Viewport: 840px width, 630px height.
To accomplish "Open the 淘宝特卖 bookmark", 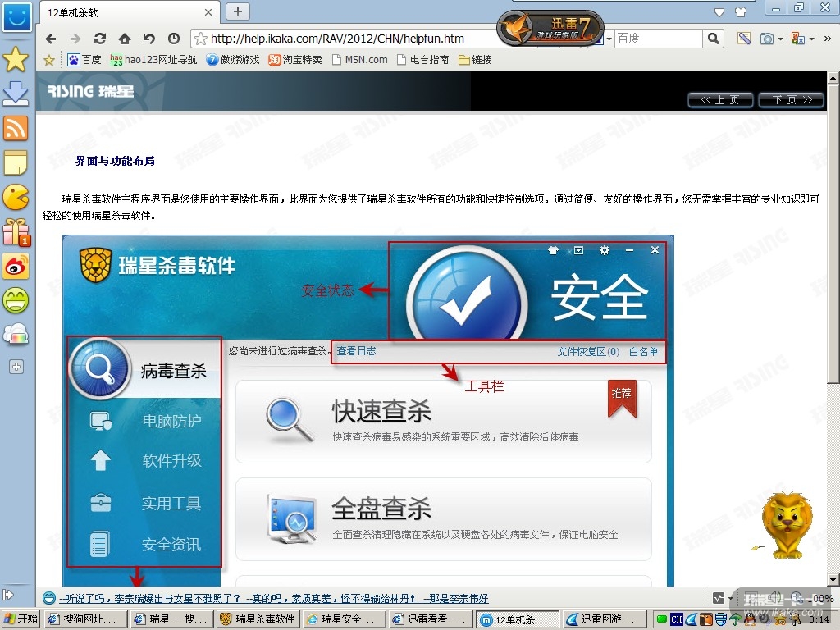I will [295, 59].
